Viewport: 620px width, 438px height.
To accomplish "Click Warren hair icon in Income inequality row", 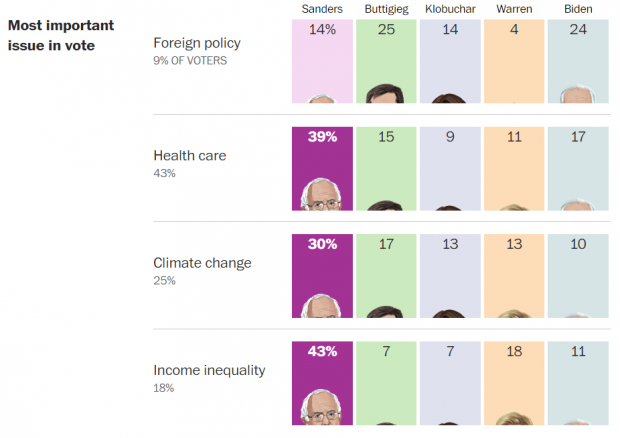I will click(514, 419).
